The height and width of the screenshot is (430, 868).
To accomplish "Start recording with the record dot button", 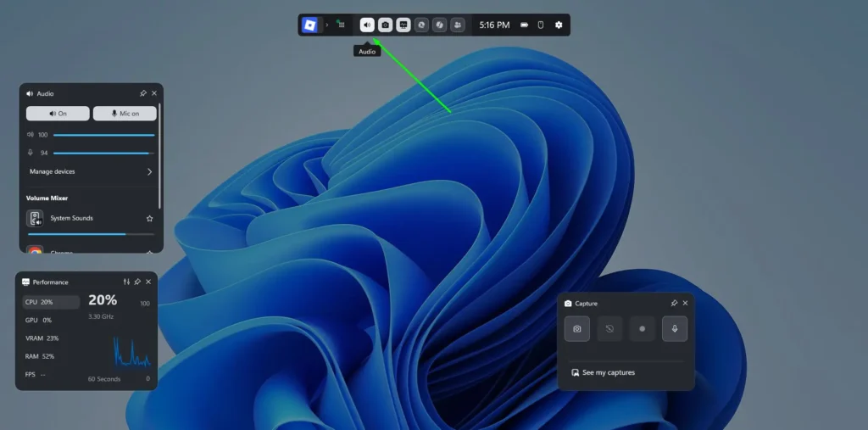I will (x=642, y=328).
